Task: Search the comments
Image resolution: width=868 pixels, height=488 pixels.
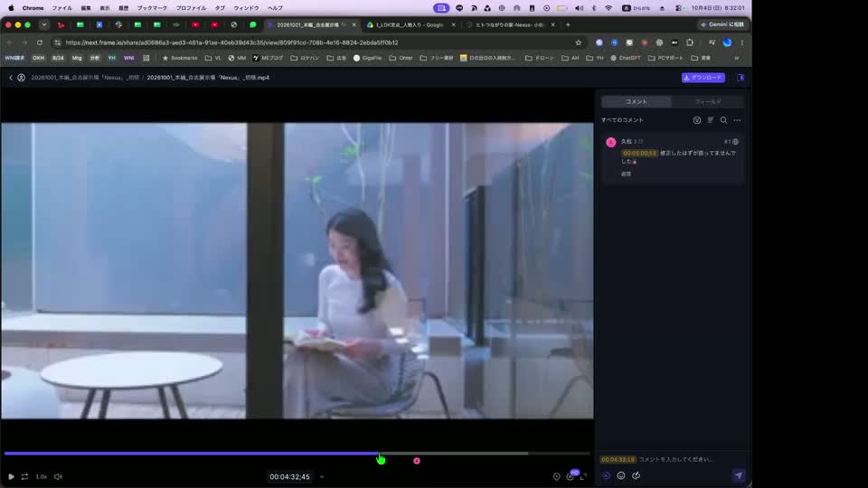Action: pos(723,120)
